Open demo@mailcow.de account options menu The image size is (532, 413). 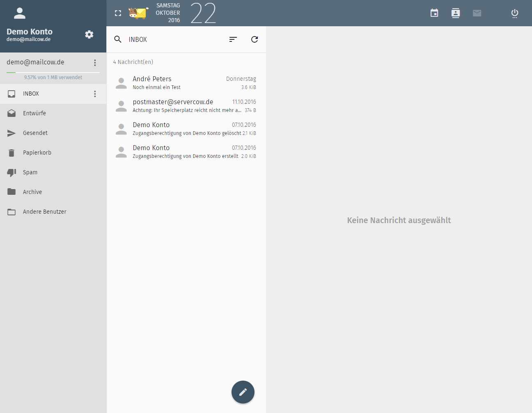(95, 63)
